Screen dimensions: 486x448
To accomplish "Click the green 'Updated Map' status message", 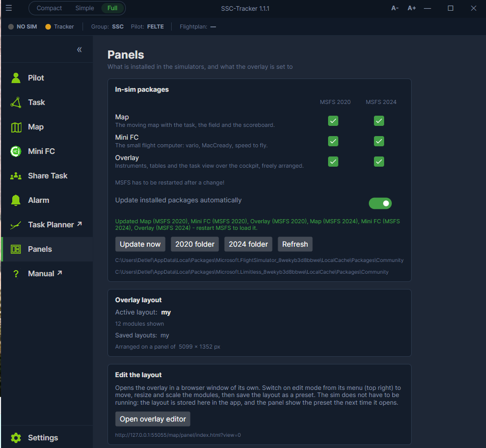I will (x=257, y=224).
